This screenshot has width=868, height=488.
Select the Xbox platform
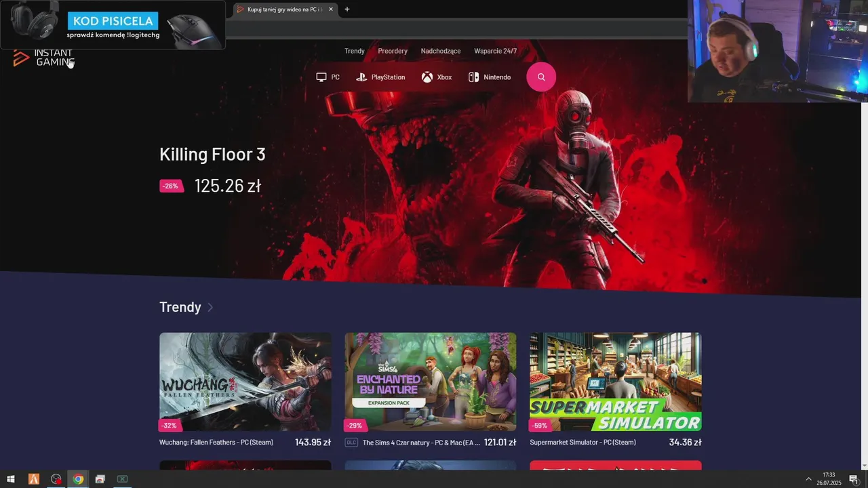click(437, 77)
